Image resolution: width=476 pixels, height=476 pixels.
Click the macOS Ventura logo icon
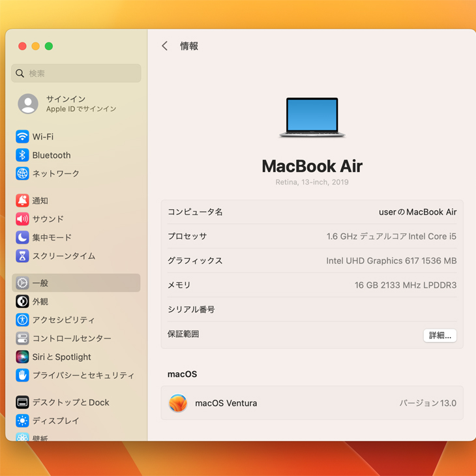click(x=178, y=403)
